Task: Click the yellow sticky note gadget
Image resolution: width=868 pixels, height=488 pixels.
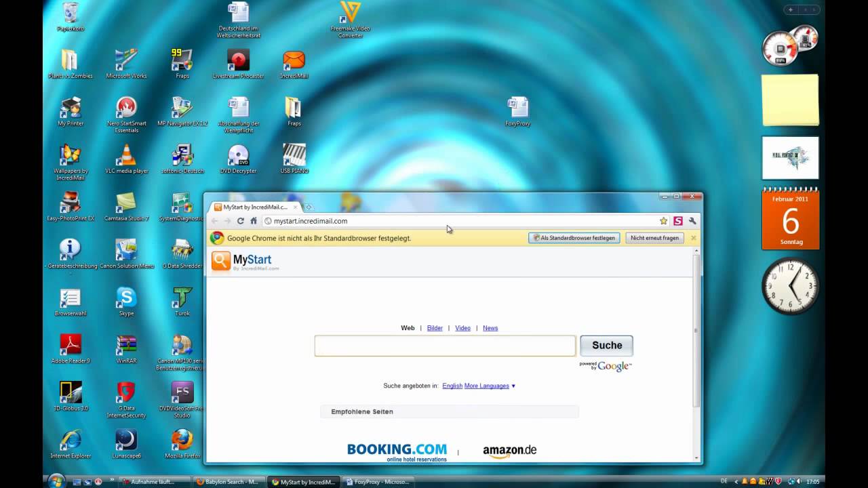Action: (x=790, y=100)
